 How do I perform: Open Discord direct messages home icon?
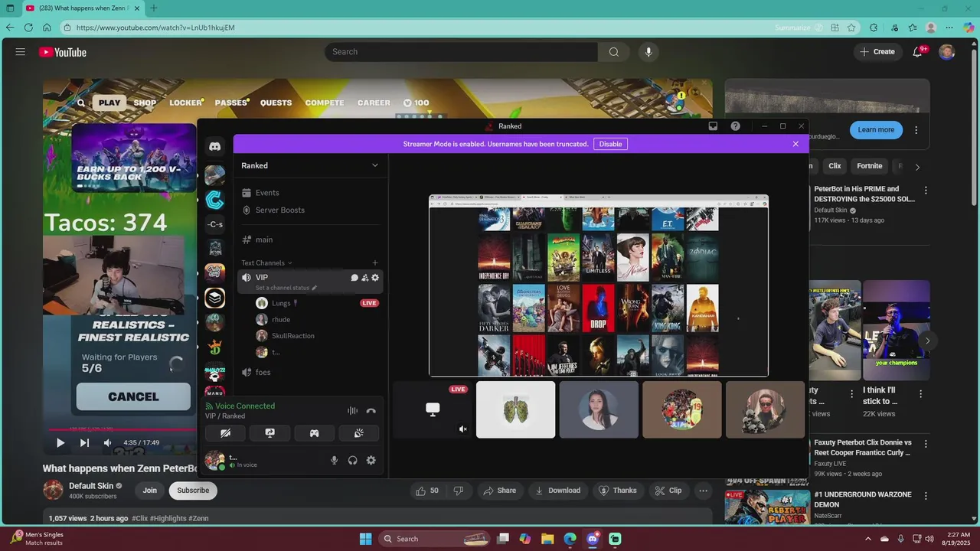pyautogui.click(x=215, y=146)
